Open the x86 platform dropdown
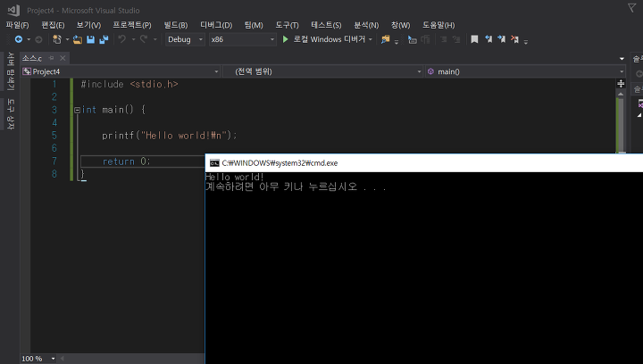Image resolution: width=643 pixels, height=364 pixels. click(242, 39)
